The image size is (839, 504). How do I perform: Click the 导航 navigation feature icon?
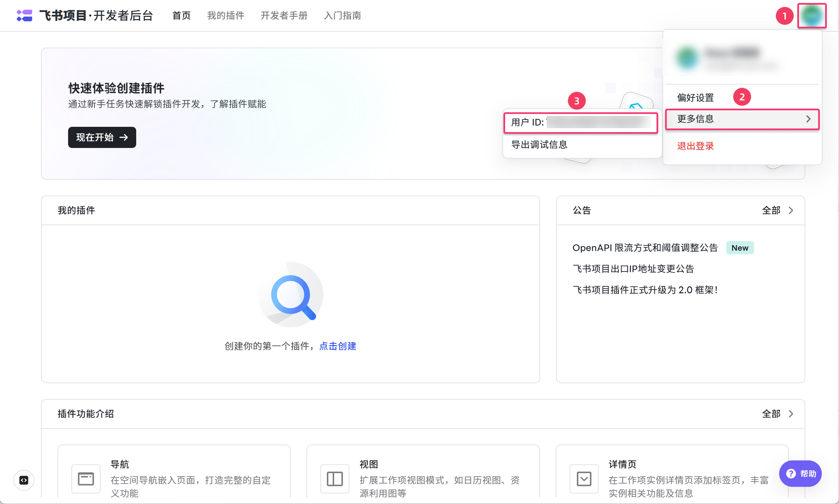[86, 479]
